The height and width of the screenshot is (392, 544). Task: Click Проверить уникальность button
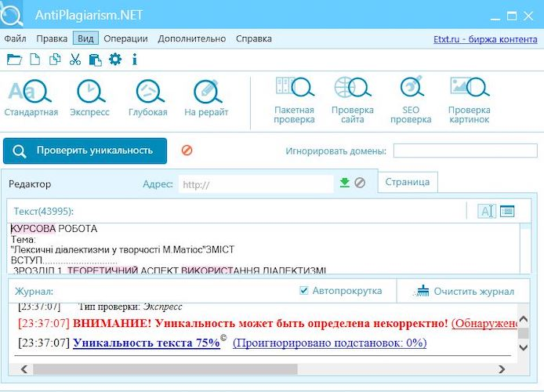pyautogui.click(x=85, y=151)
